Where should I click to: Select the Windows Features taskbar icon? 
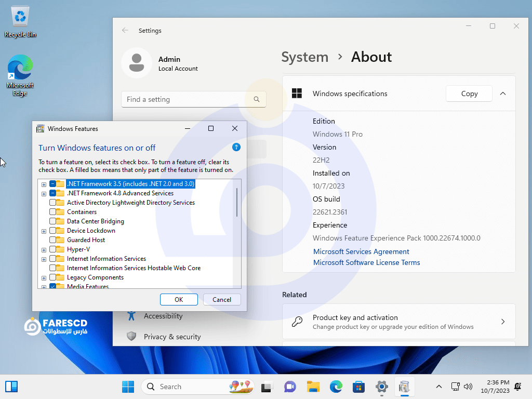[x=404, y=387]
